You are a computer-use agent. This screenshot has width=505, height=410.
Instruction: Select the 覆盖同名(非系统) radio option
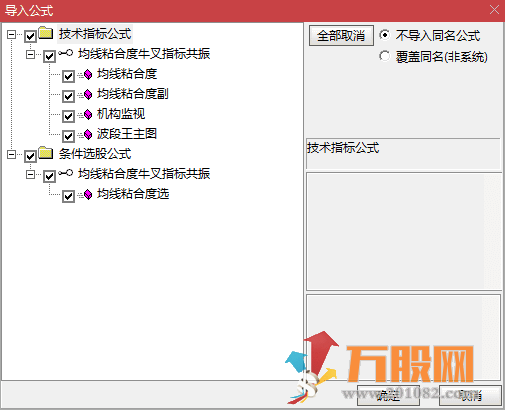pyautogui.click(x=384, y=56)
